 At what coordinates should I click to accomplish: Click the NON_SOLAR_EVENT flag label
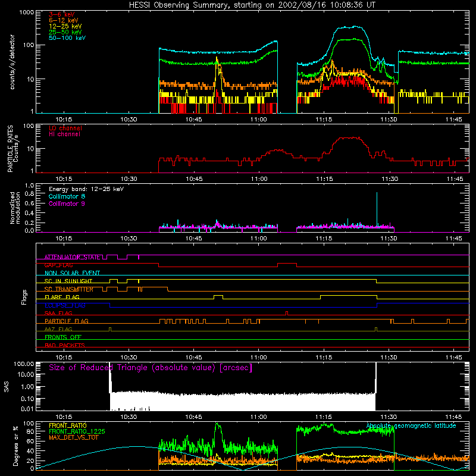[72, 273]
